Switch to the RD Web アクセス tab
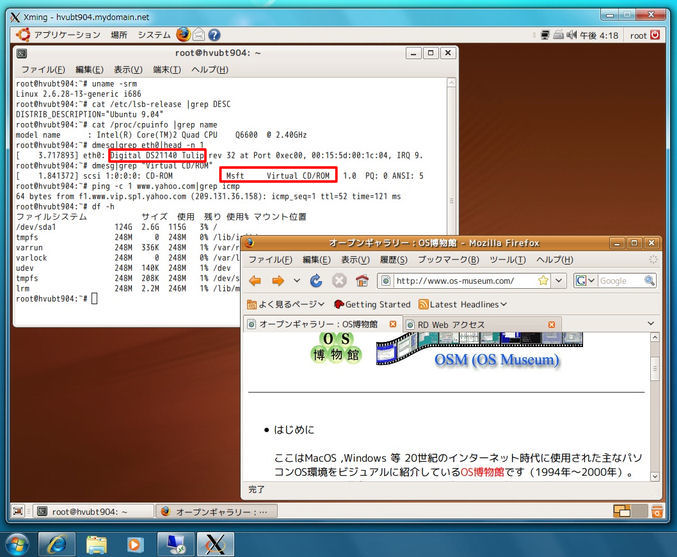677x557 pixels. (x=480, y=325)
